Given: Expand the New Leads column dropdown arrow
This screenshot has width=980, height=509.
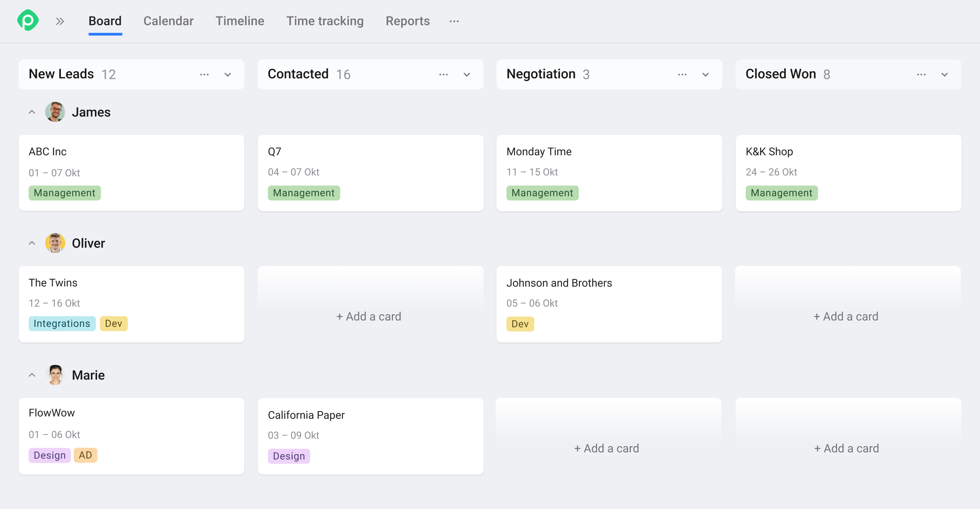Looking at the screenshot, I should pyautogui.click(x=227, y=75).
